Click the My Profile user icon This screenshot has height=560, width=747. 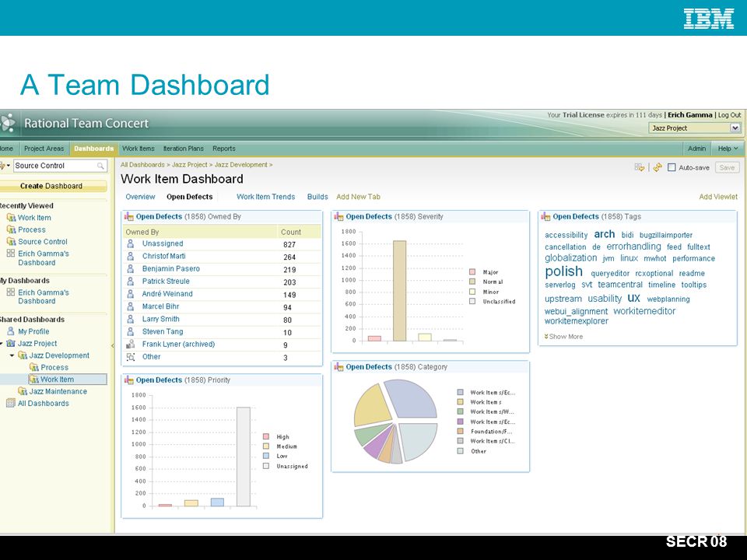pyautogui.click(x=10, y=331)
